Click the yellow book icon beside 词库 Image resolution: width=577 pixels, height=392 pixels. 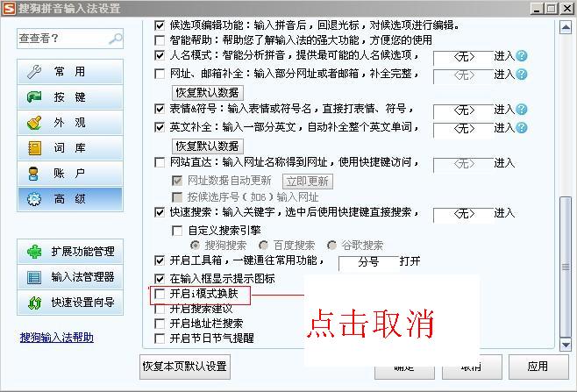point(34,148)
